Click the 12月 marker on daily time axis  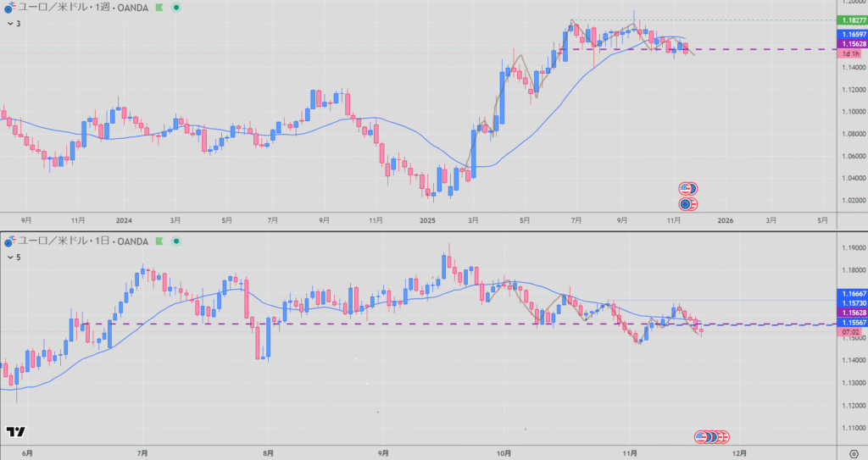pyautogui.click(x=738, y=453)
